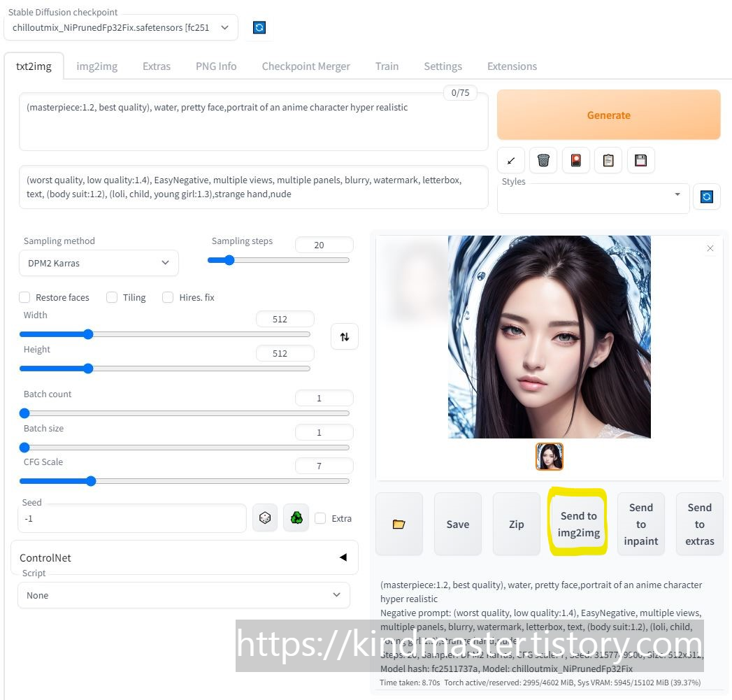Image resolution: width=732 pixels, height=700 pixels.
Task: Enable Restore faces checkbox
Action: point(24,297)
